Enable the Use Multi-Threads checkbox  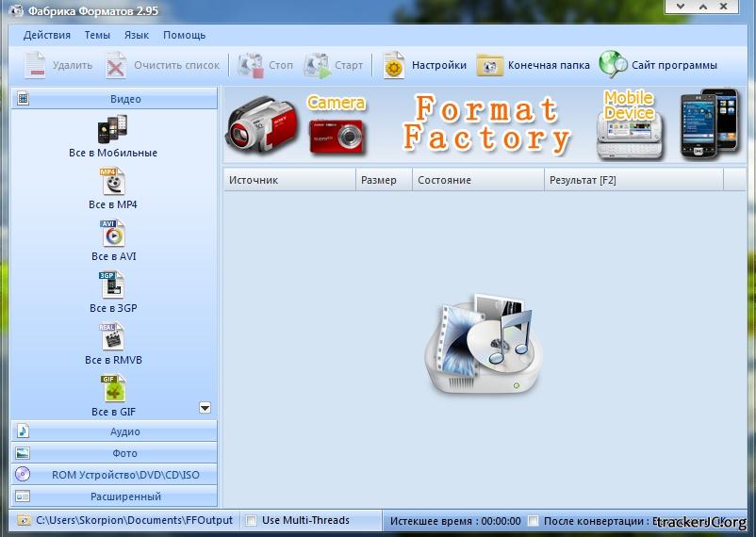point(252,521)
